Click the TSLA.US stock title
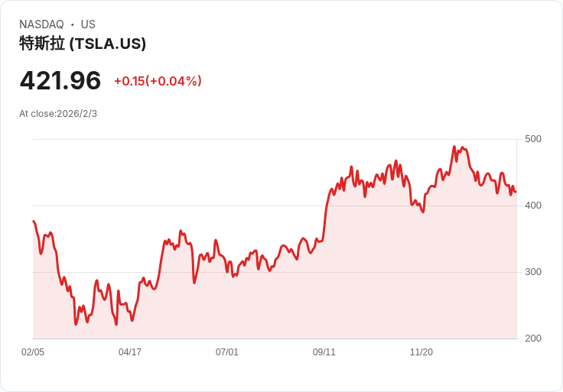563x392 pixels. pos(83,44)
